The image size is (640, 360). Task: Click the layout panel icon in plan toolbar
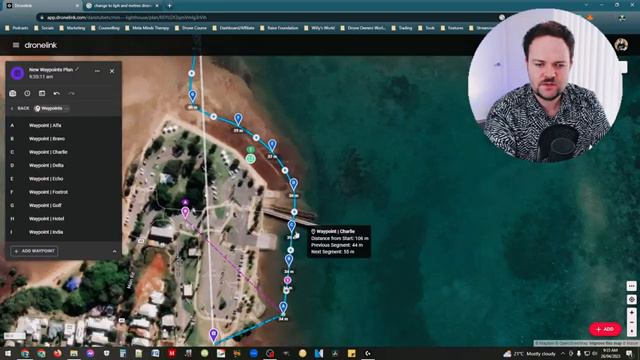[x=42, y=93]
